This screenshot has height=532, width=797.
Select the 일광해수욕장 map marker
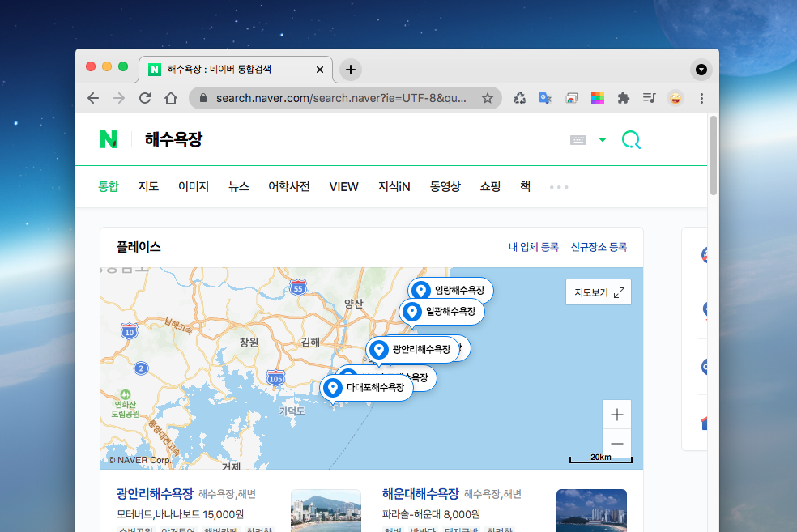click(x=441, y=311)
